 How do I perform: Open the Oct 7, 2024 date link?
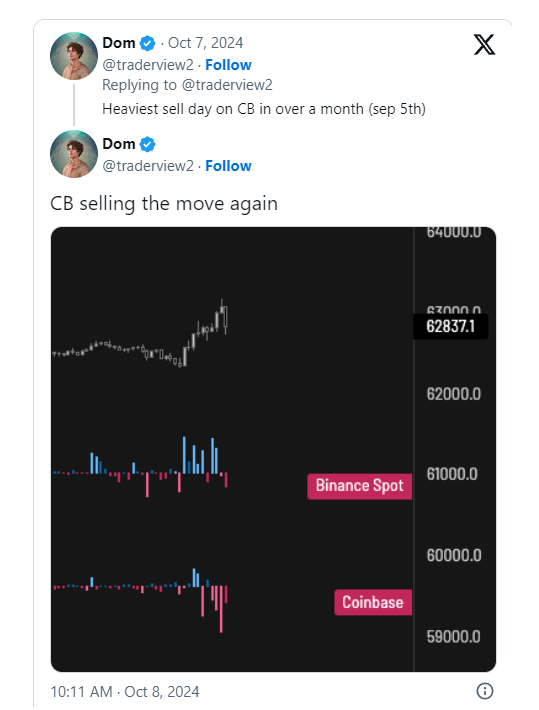[x=206, y=43]
